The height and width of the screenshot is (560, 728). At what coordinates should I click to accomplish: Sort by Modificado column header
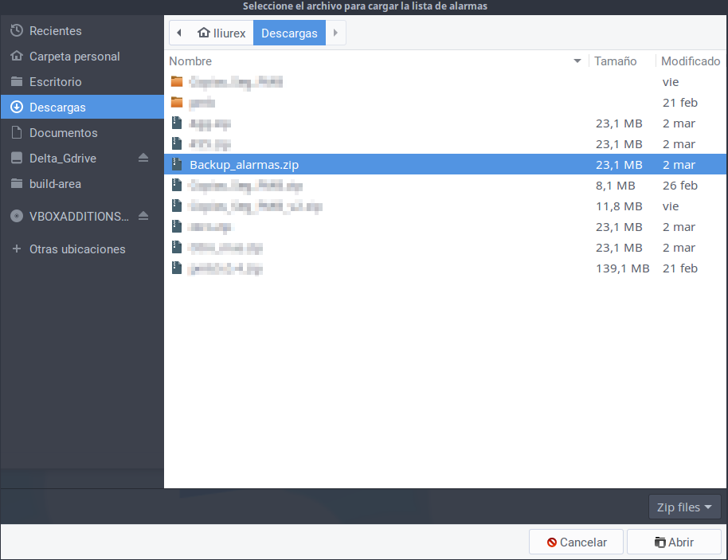690,61
